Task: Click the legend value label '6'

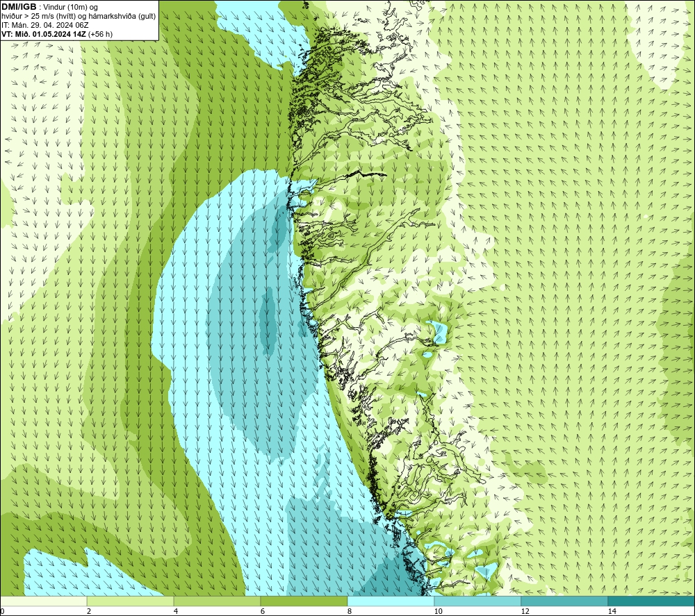Action: [x=263, y=611]
